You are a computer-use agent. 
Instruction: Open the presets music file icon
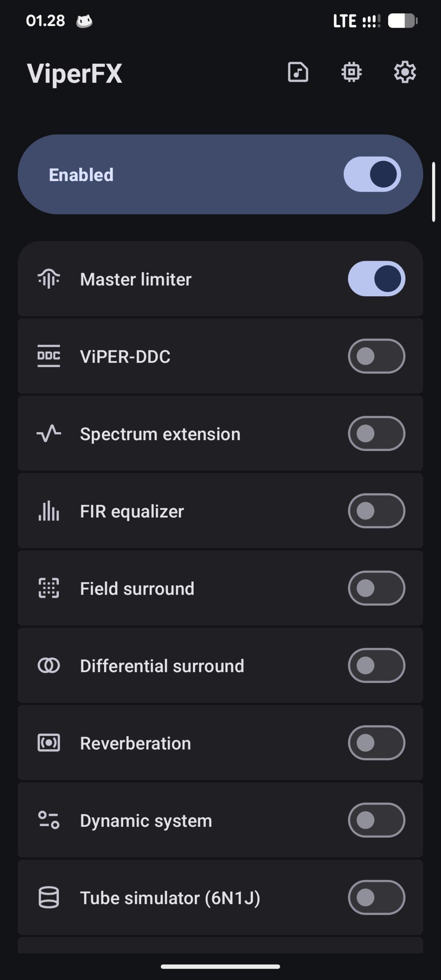(298, 72)
